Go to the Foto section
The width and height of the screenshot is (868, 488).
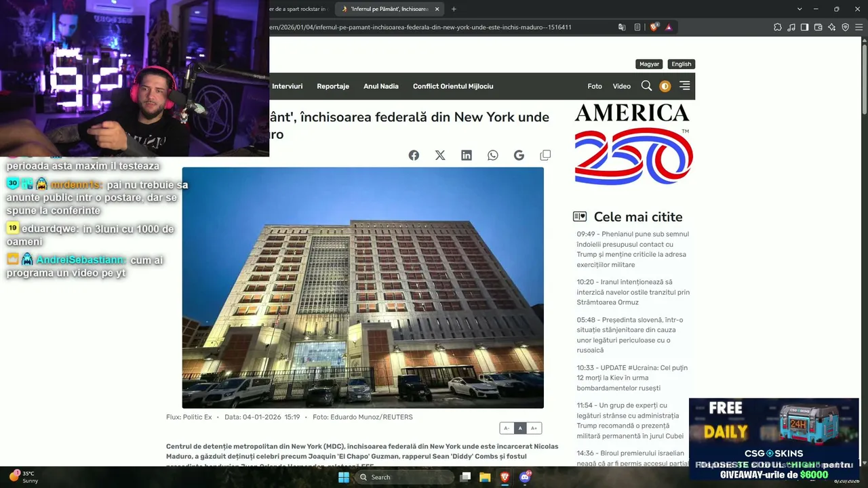click(595, 86)
